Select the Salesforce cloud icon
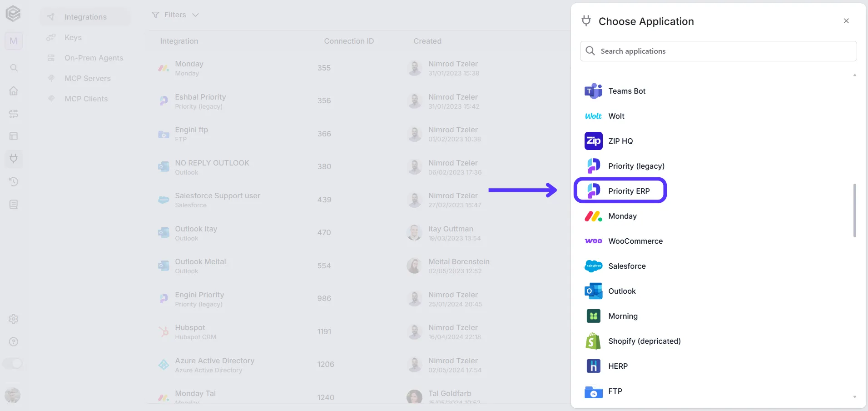Viewport: 868px width, 411px height. tap(593, 266)
